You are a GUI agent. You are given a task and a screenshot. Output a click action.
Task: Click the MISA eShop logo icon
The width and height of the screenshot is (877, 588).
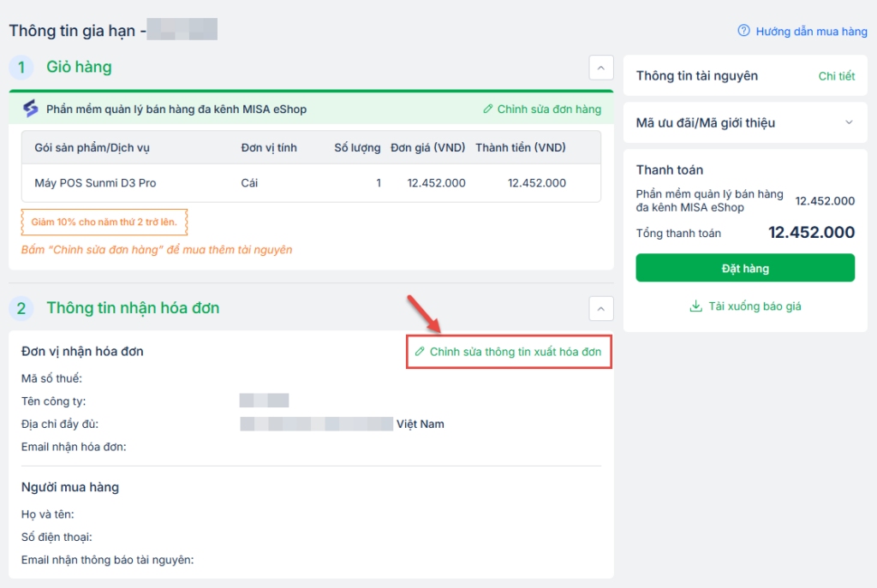click(x=31, y=109)
